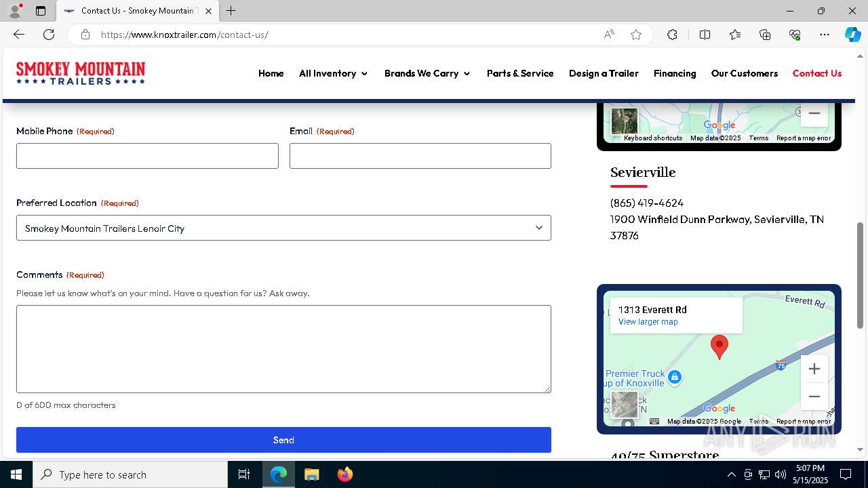Open Parts & Service page
This screenshot has height=488, width=868.
coord(520,73)
